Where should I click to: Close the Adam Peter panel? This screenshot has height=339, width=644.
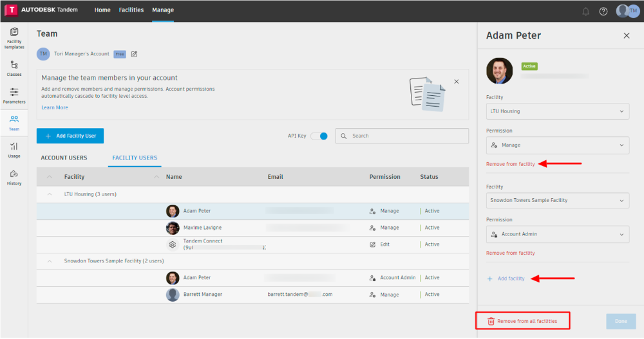tap(627, 36)
